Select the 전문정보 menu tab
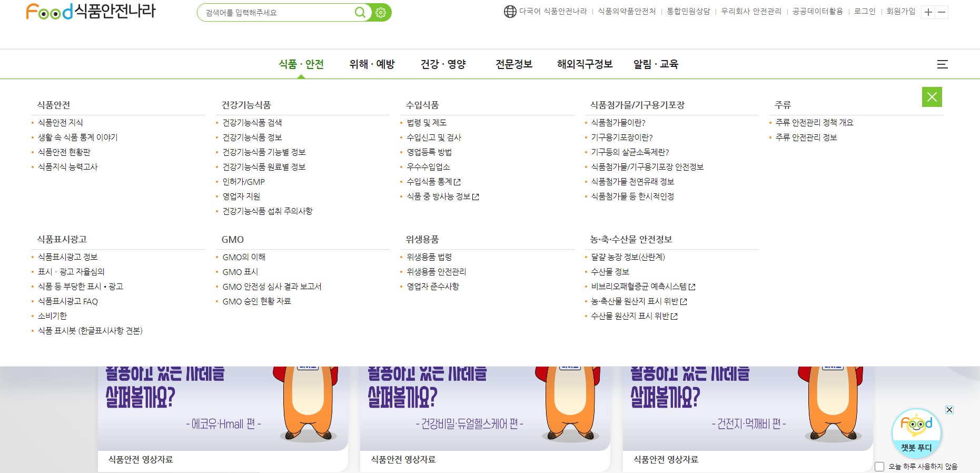 [514, 64]
